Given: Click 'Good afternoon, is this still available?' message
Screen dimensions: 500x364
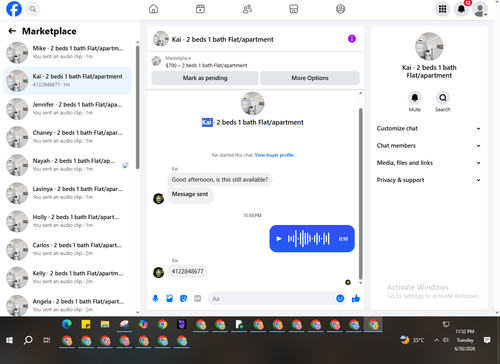Looking at the screenshot, I should (220, 180).
